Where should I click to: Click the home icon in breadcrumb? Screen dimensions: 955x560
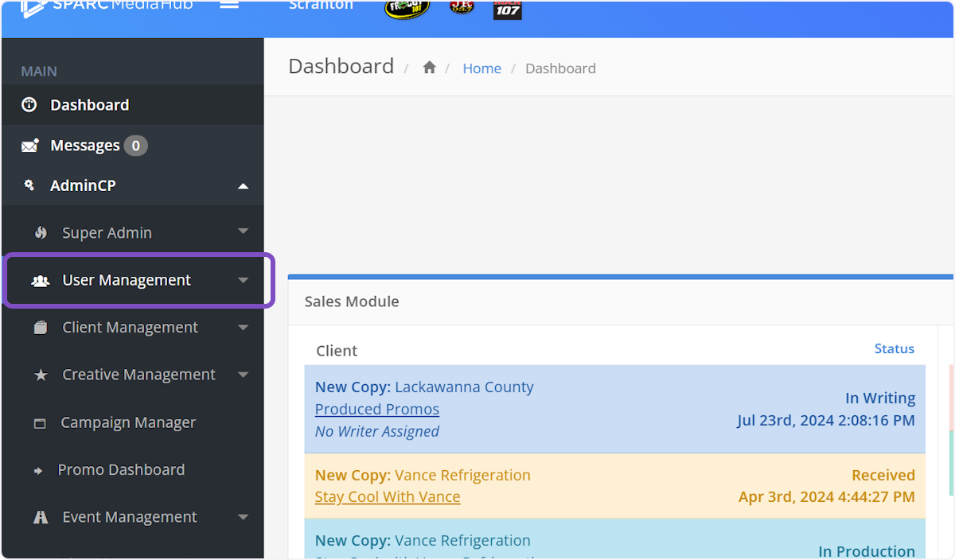pyautogui.click(x=429, y=68)
